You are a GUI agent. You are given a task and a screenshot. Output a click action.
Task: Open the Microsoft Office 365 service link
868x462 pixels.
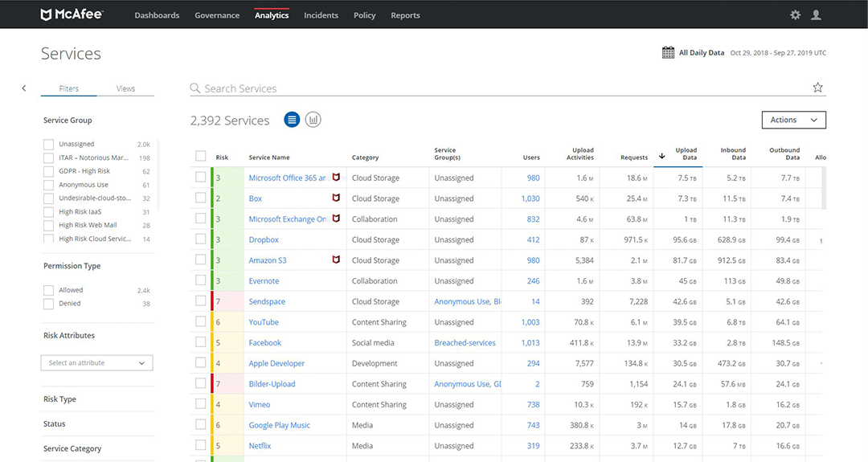pyautogui.click(x=287, y=178)
